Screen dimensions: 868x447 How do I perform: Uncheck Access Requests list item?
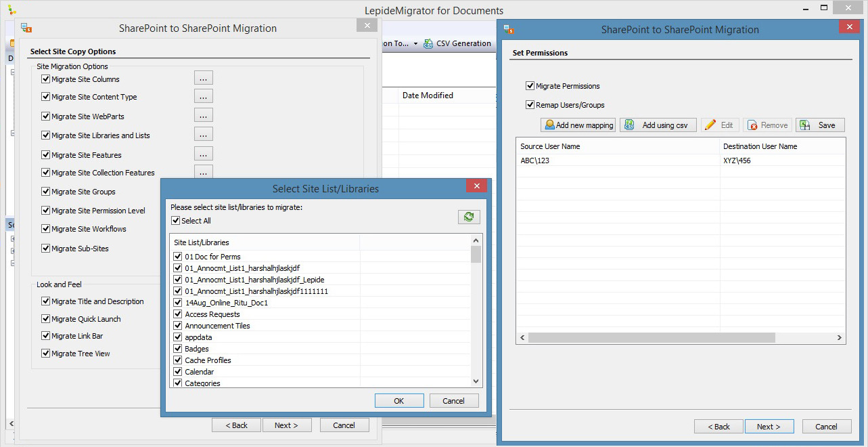pos(179,314)
